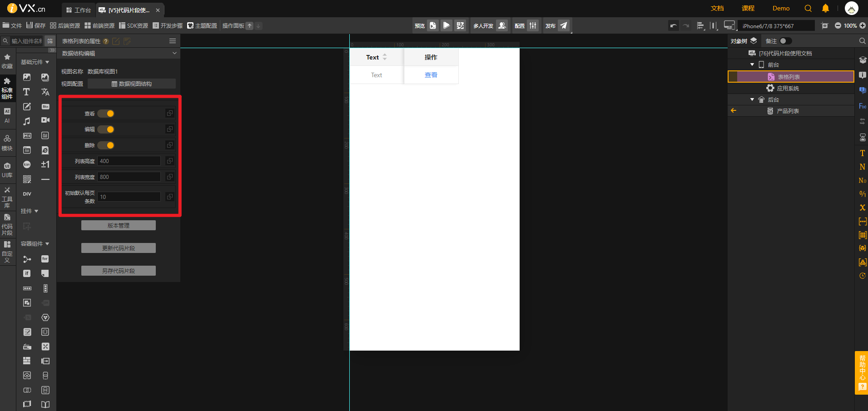
Task: Toggle the 编辑 switch off
Action: pyautogui.click(x=106, y=129)
